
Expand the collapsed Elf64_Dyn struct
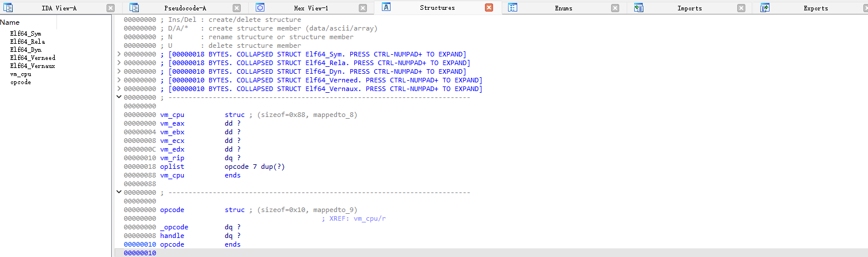coord(119,71)
